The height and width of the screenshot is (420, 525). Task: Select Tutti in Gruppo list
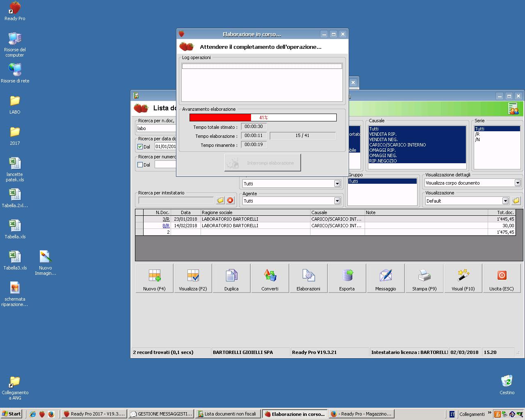point(382,181)
